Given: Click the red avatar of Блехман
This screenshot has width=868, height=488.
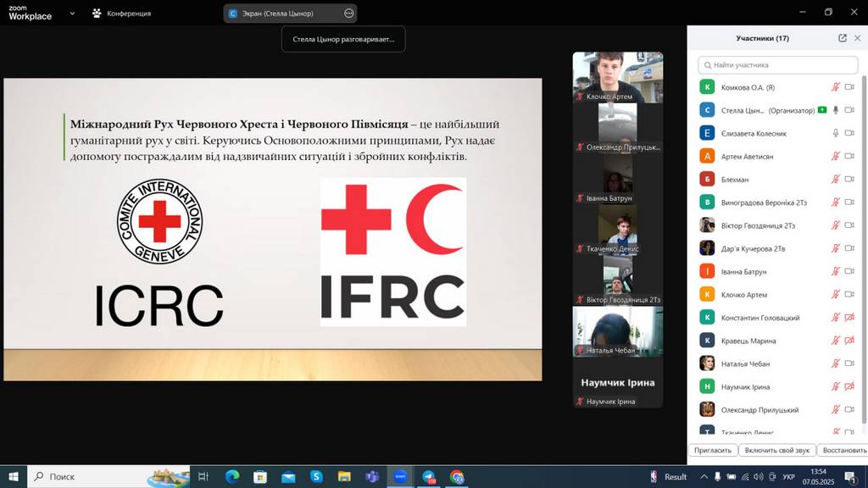Looking at the screenshot, I should click(x=707, y=180).
